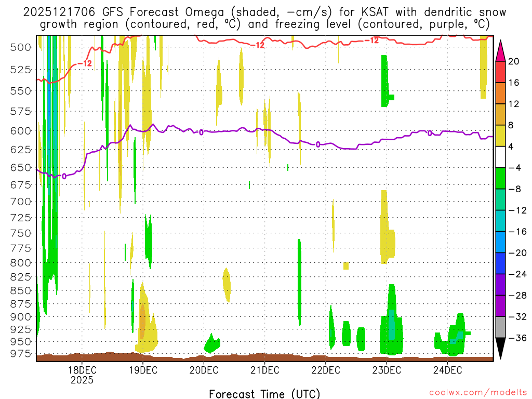The width and height of the screenshot is (532, 399).
Task: Click the 925 pressure level label
Action: click(21, 329)
